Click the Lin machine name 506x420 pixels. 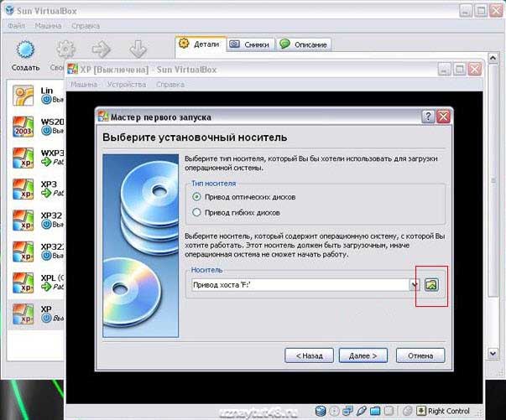47,91
